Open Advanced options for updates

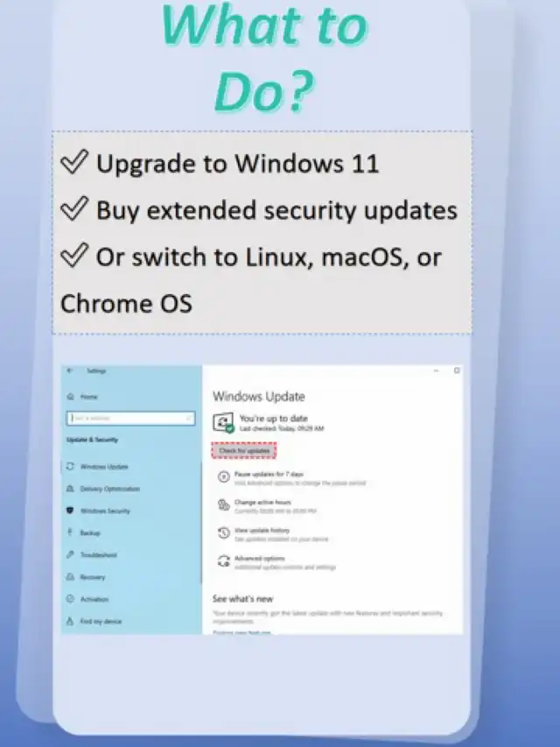coord(260,559)
